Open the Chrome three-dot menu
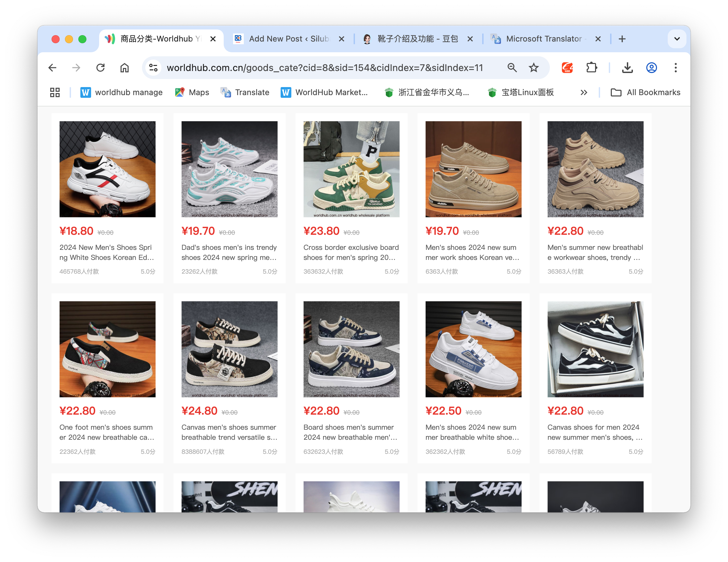728x562 pixels. [x=675, y=68]
